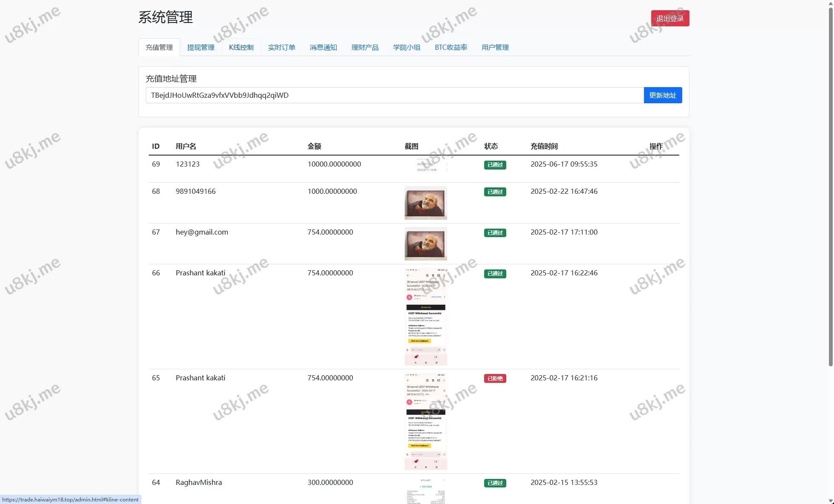Screen dimensions: 834x504
Task: Click 已通过 status badge for user 123123
Action: tap(495, 165)
